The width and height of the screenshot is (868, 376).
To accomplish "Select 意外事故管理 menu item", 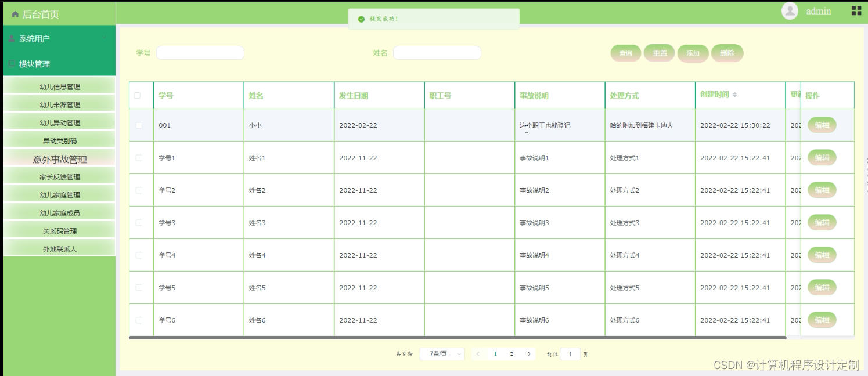I will click(x=59, y=159).
